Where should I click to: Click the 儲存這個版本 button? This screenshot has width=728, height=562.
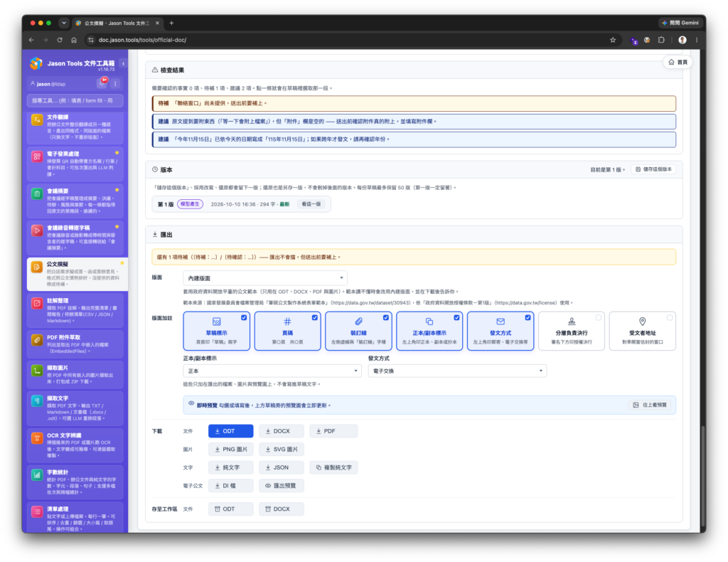653,169
